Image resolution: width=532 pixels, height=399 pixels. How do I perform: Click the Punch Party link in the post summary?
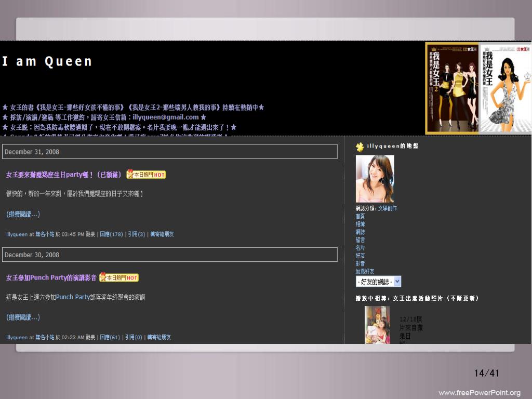pos(73,297)
